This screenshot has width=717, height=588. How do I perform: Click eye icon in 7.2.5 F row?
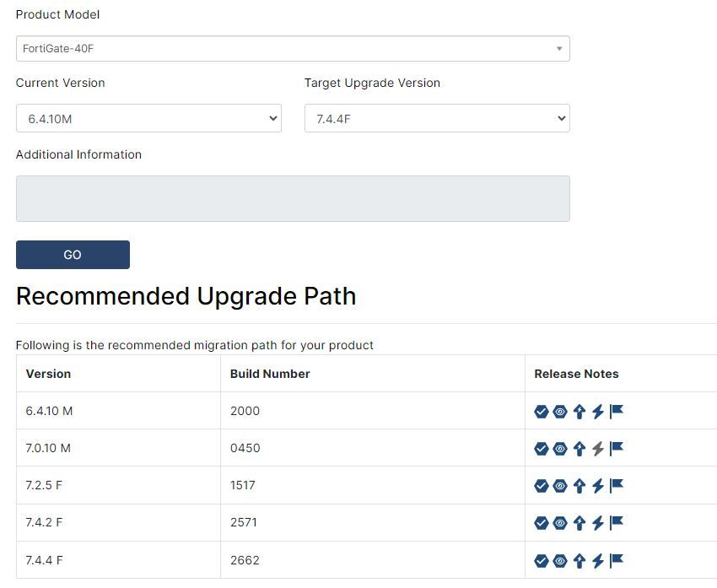(x=560, y=486)
